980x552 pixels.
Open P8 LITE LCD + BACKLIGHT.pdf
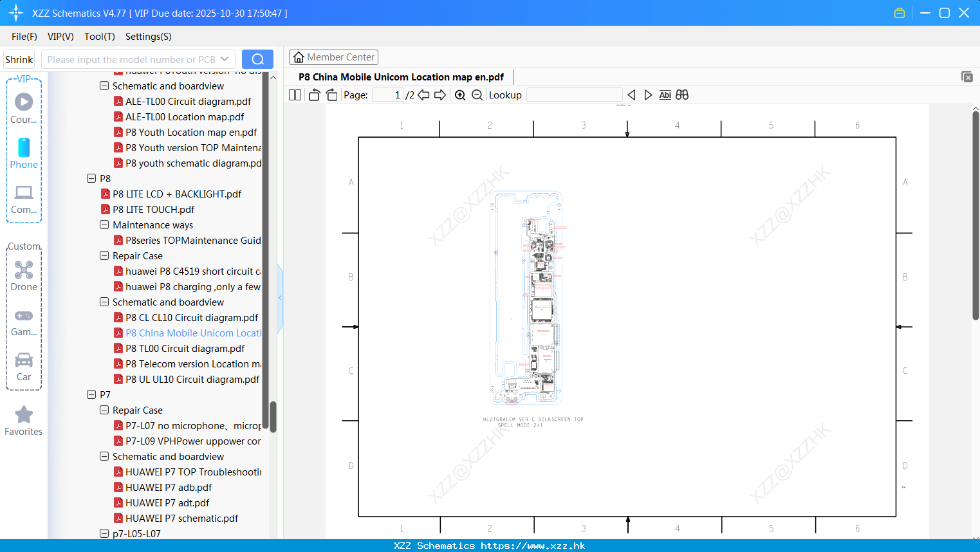(x=177, y=194)
